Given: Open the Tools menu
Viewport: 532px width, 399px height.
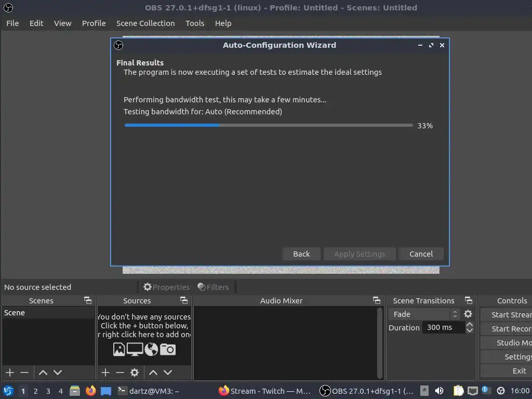Looking at the screenshot, I should click(195, 23).
